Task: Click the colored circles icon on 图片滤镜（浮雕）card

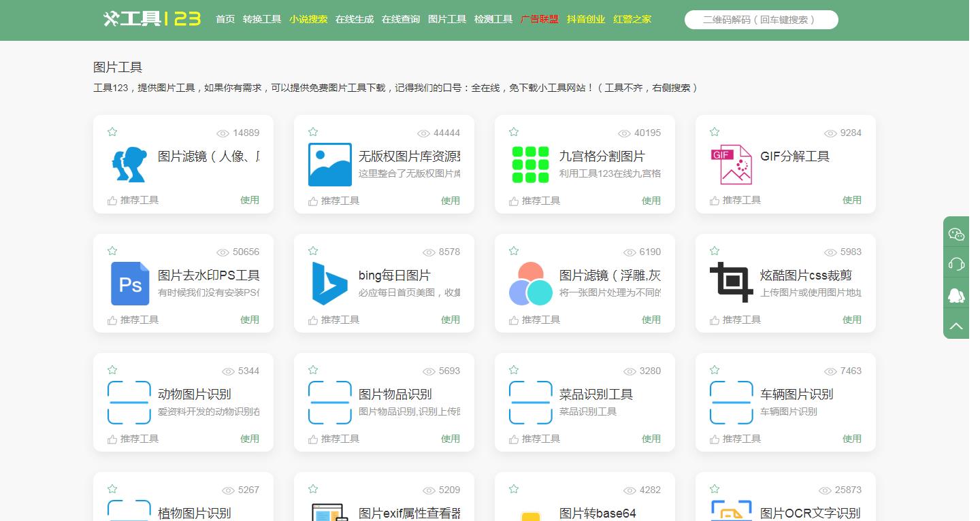Action: click(530, 284)
